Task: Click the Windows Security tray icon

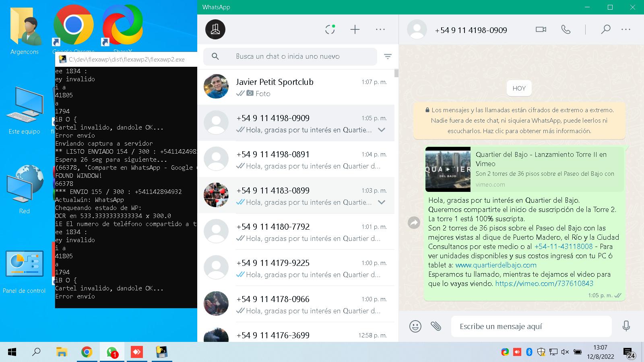Action: click(541, 352)
